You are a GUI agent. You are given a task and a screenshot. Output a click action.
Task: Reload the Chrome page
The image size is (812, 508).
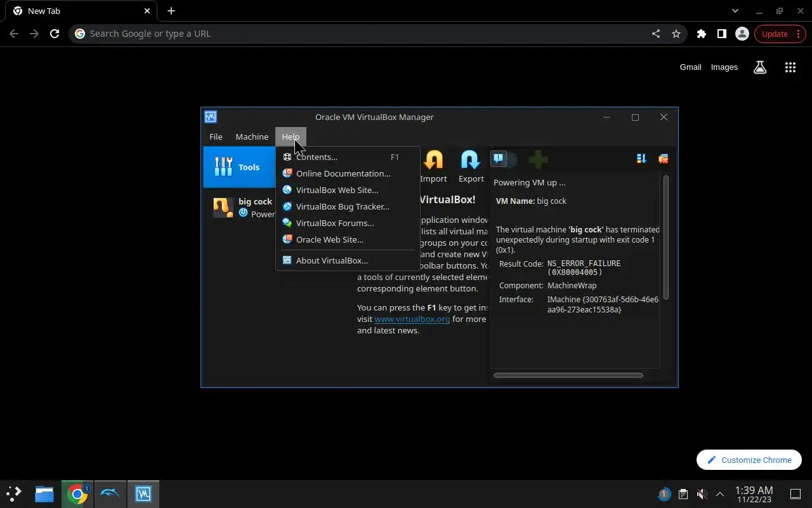[x=55, y=34]
